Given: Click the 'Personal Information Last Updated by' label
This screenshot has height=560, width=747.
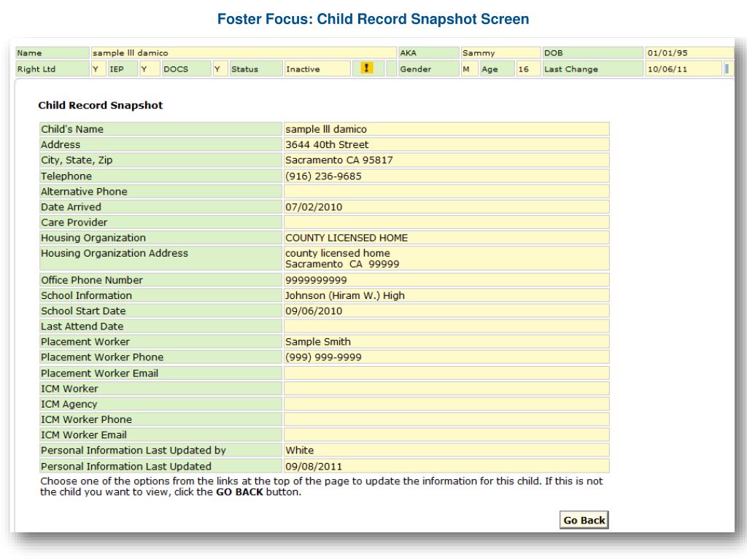Looking at the screenshot, I should click(133, 450).
